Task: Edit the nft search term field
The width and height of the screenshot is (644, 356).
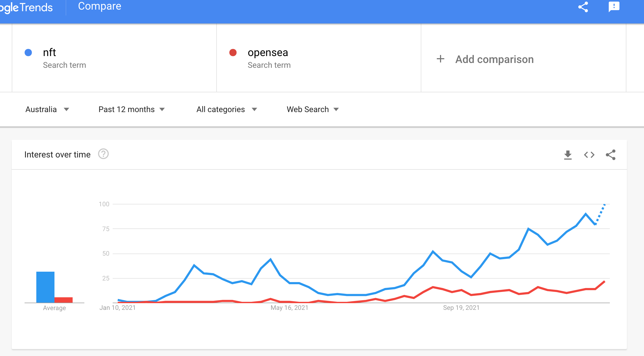Action: point(114,58)
